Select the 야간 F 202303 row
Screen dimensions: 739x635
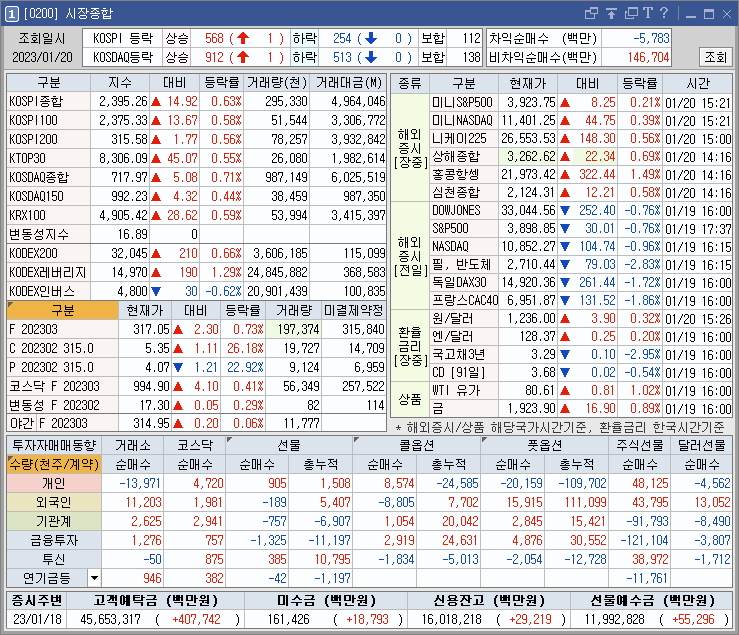196,423
